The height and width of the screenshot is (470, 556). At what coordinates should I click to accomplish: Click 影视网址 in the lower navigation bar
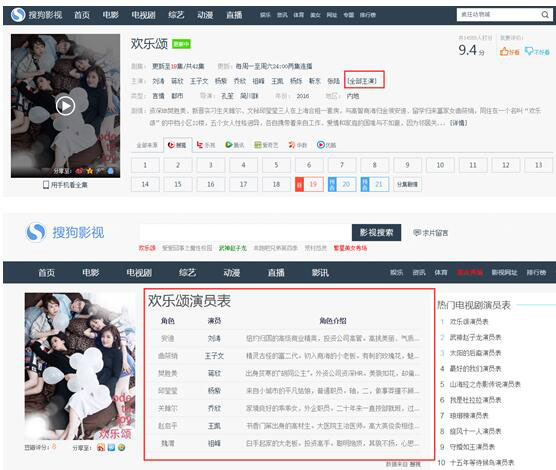[x=504, y=272]
